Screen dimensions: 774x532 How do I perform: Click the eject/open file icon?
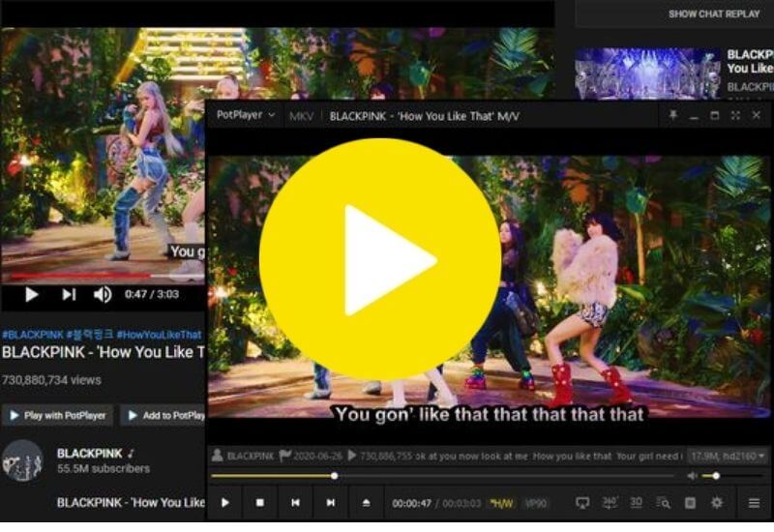(366, 503)
